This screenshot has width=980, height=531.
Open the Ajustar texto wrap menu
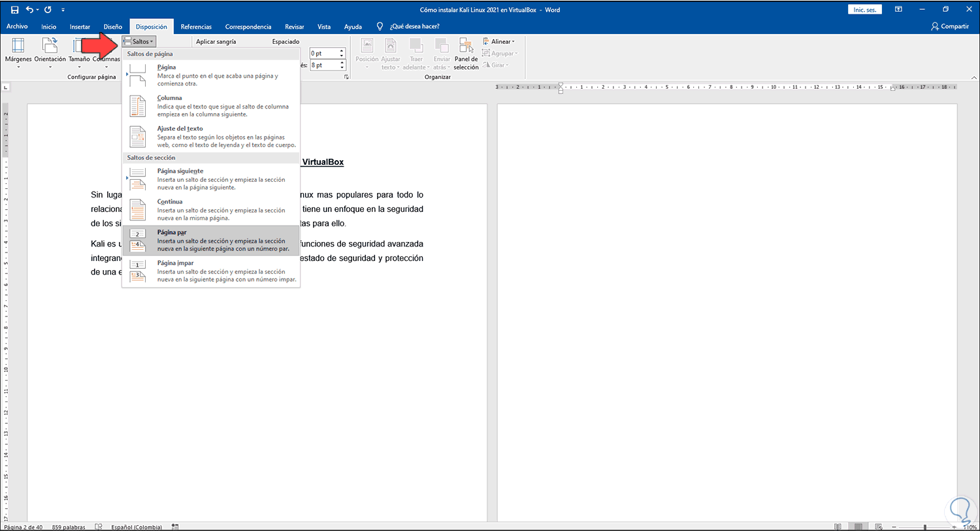pos(391,53)
